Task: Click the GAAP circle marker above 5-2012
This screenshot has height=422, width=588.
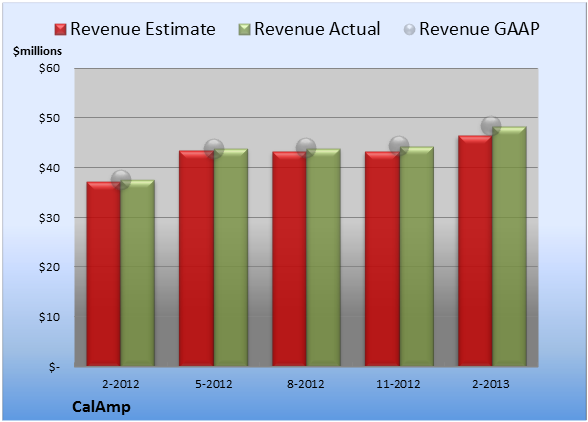Action: 214,149
